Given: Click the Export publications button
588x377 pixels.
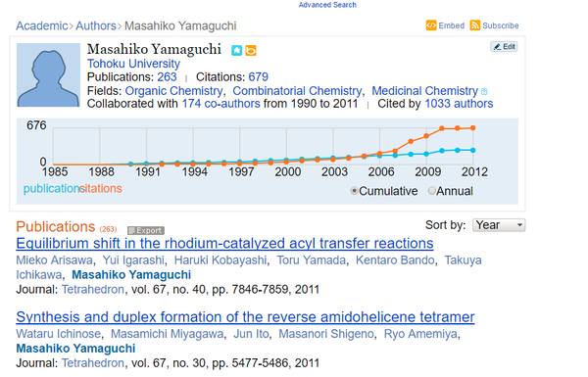Looking at the screenshot, I should click(x=146, y=230).
